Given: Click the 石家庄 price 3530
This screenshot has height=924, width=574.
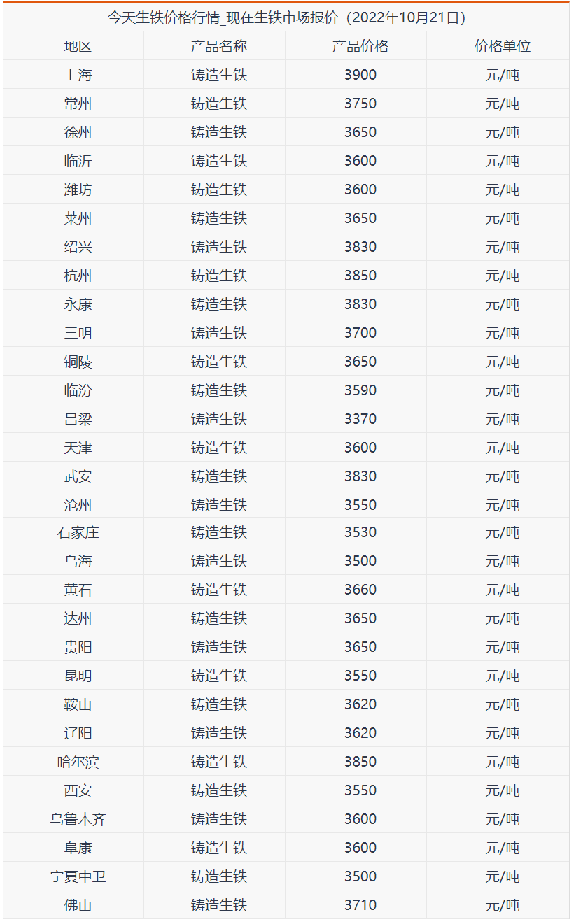Looking at the screenshot, I should click(360, 532).
